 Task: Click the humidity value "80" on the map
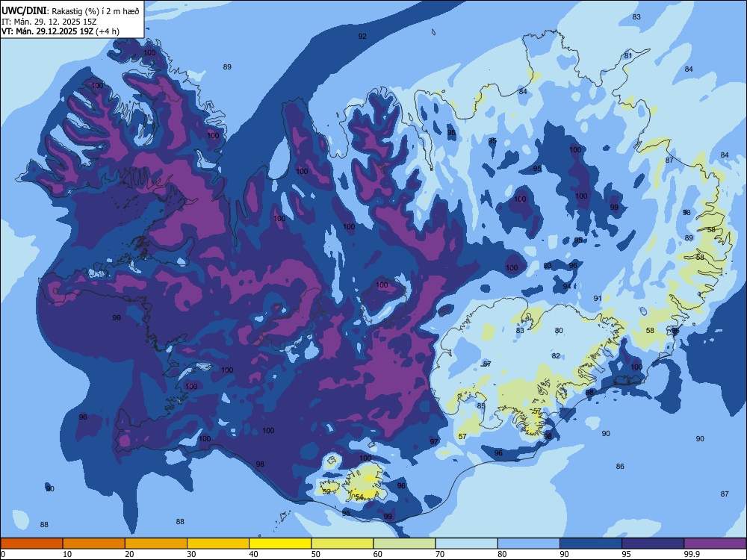tap(559, 330)
